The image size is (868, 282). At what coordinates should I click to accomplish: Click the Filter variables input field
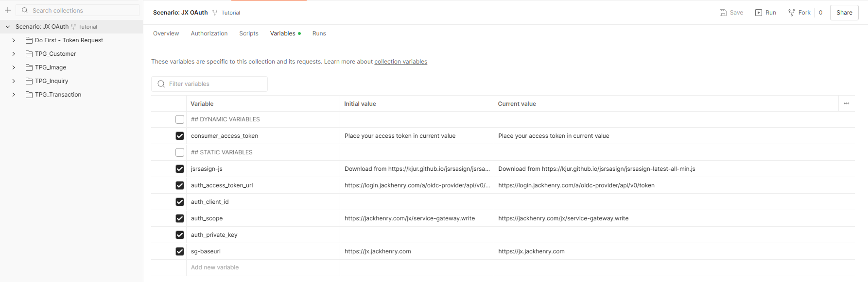click(x=214, y=84)
